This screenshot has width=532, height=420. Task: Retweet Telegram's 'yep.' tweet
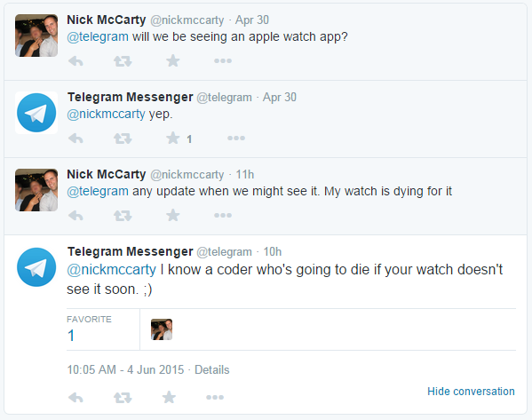coord(123,139)
